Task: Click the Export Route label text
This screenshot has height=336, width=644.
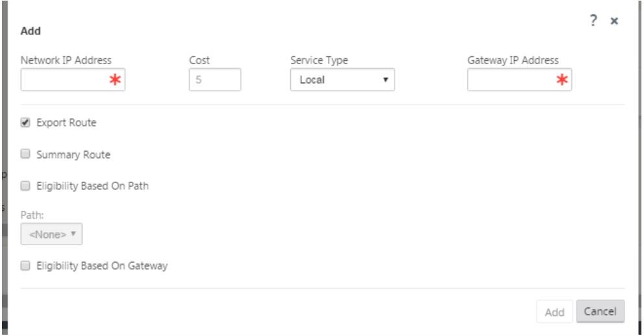Action: pyautogui.click(x=66, y=123)
